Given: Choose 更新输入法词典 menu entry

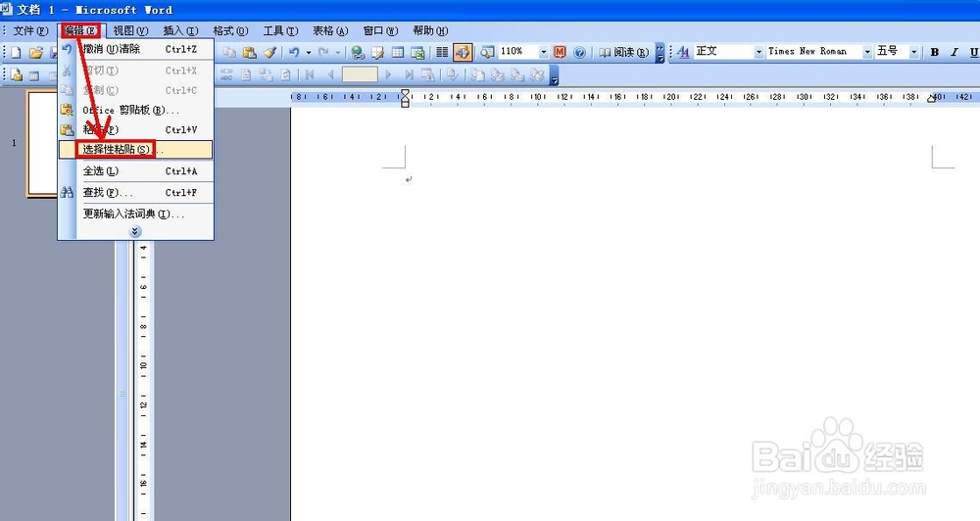Looking at the screenshot, I should coord(135,213).
